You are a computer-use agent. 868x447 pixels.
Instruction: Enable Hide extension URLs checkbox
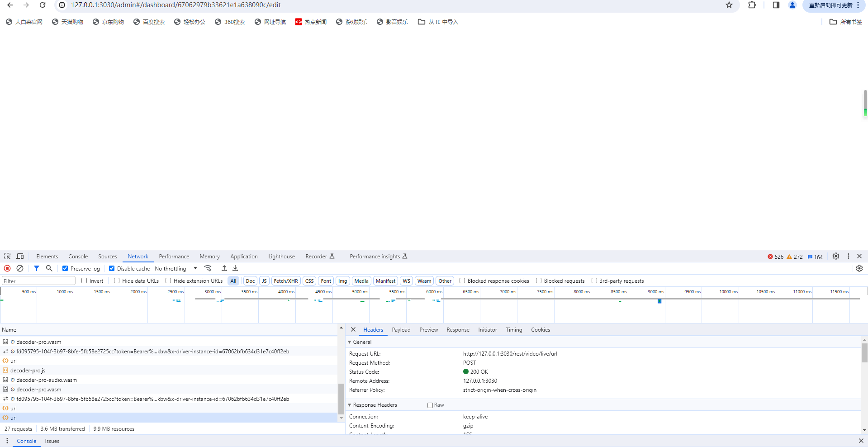pos(168,281)
